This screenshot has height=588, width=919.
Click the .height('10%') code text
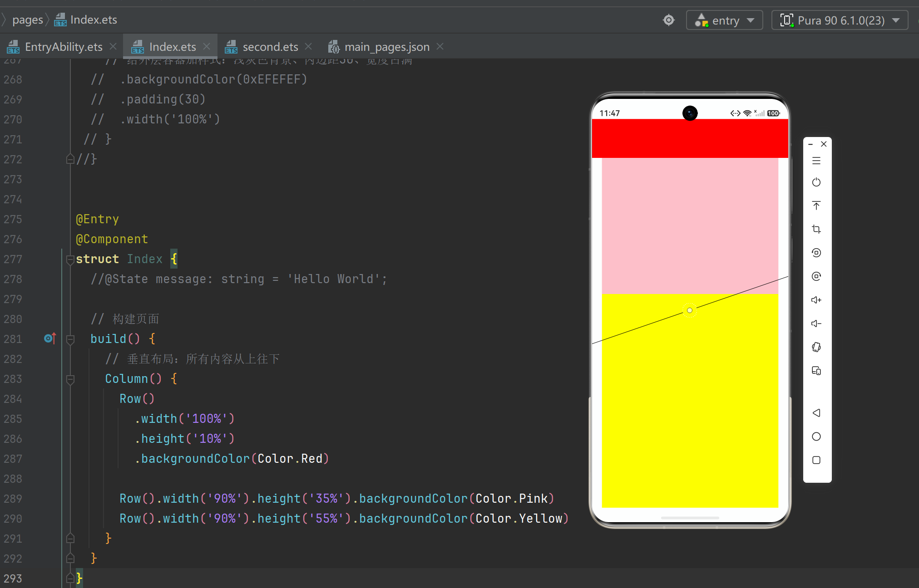click(x=185, y=439)
